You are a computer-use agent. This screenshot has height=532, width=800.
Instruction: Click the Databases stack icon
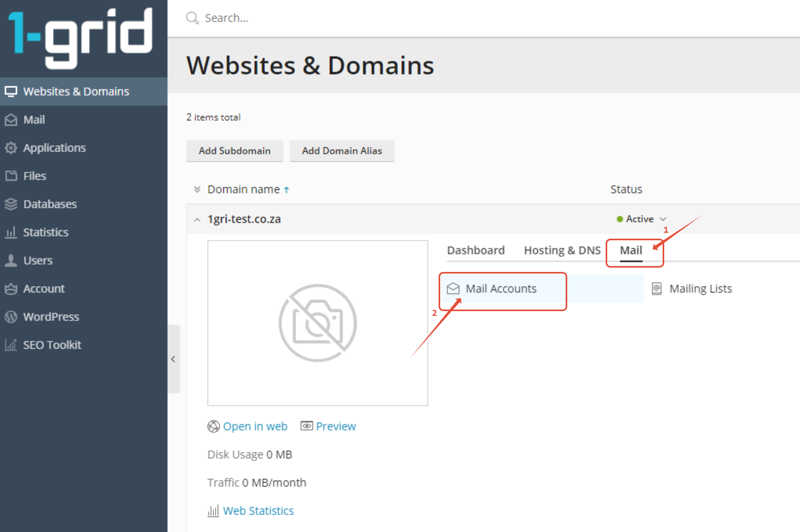[11, 204]
